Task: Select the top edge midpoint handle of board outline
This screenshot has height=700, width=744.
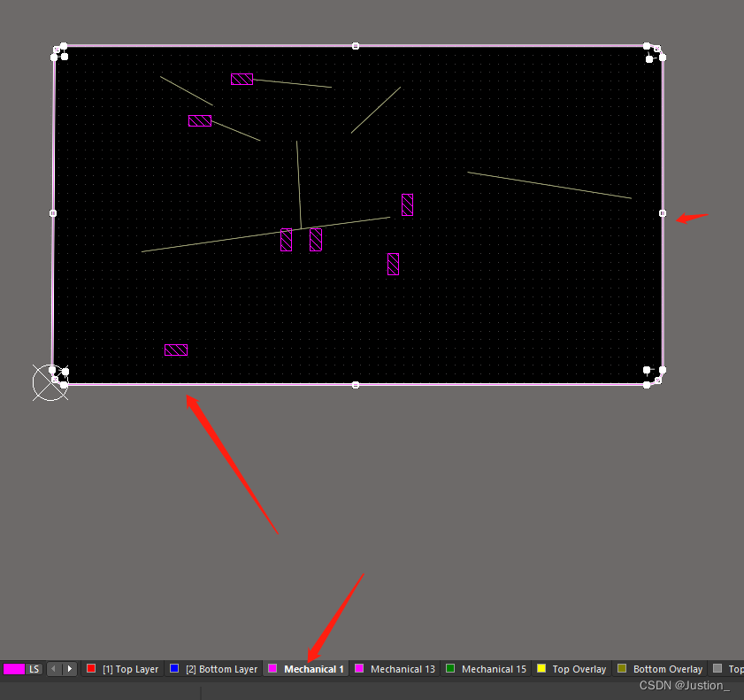Action: (356, 46)
